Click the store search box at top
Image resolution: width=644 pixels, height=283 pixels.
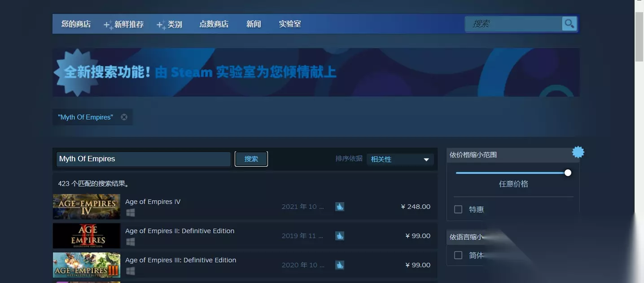(x=513, y=24)
